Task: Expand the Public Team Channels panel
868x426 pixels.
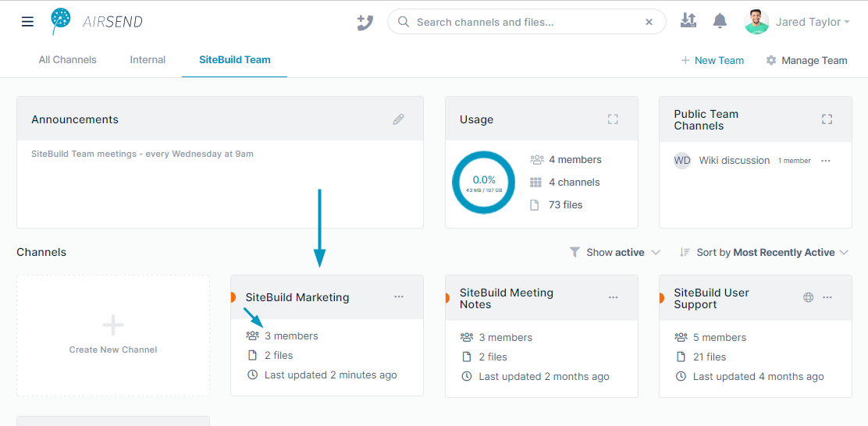Action: click(x=827, y=119)
